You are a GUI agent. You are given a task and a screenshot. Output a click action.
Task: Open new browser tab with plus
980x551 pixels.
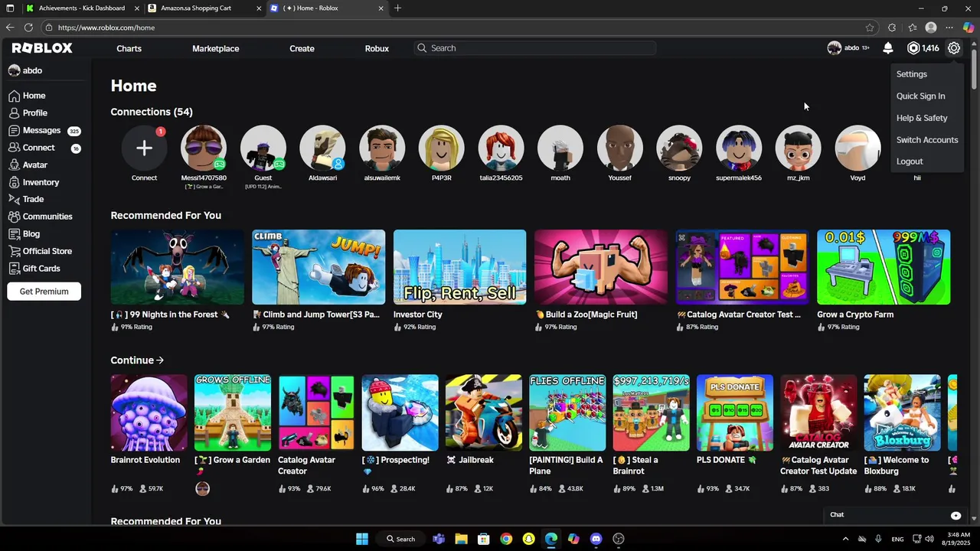pos(397,8)
